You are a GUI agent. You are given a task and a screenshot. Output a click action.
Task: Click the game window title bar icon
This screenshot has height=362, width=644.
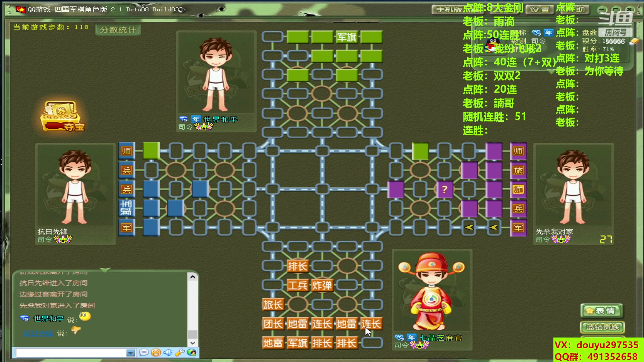(21, 9)
